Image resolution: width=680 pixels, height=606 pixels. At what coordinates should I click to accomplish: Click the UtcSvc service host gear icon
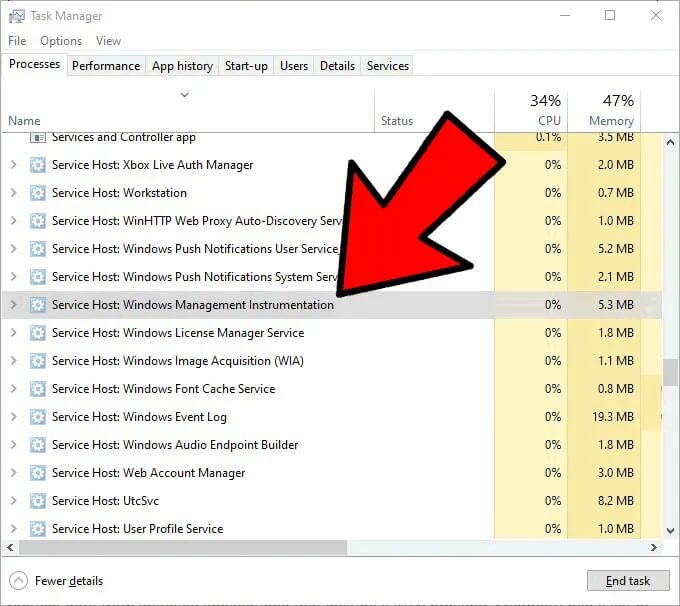click(38, 501)
